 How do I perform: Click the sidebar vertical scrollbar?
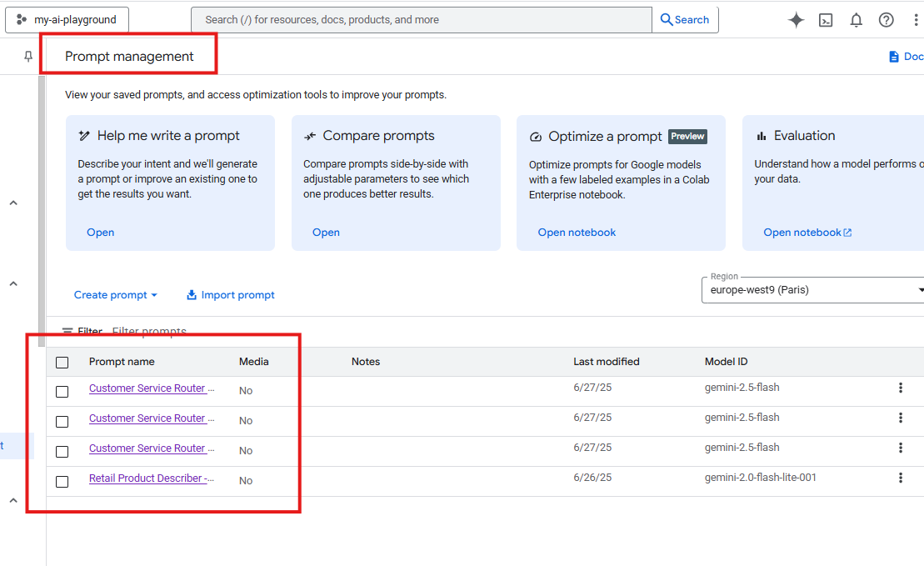coord(42,211)
